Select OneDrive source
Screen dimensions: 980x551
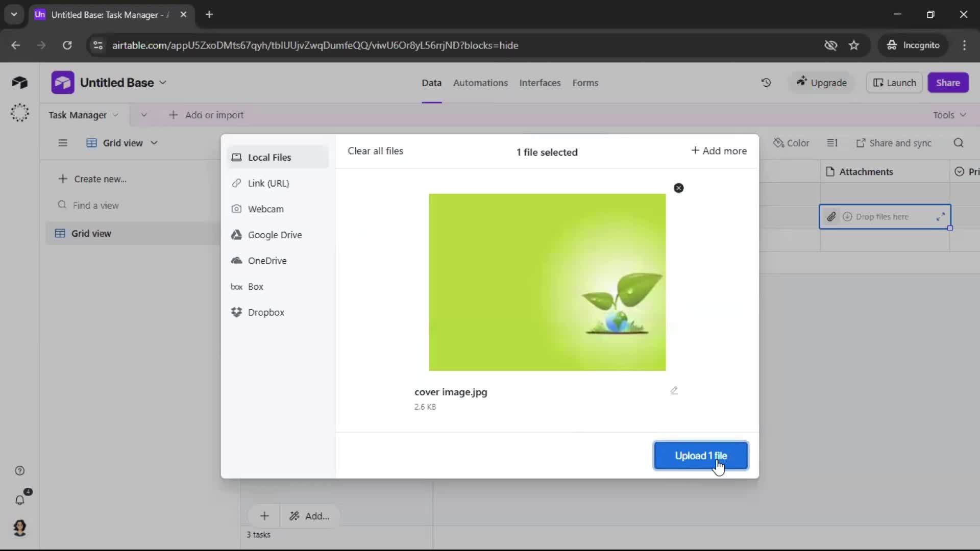tap(277, 261)
